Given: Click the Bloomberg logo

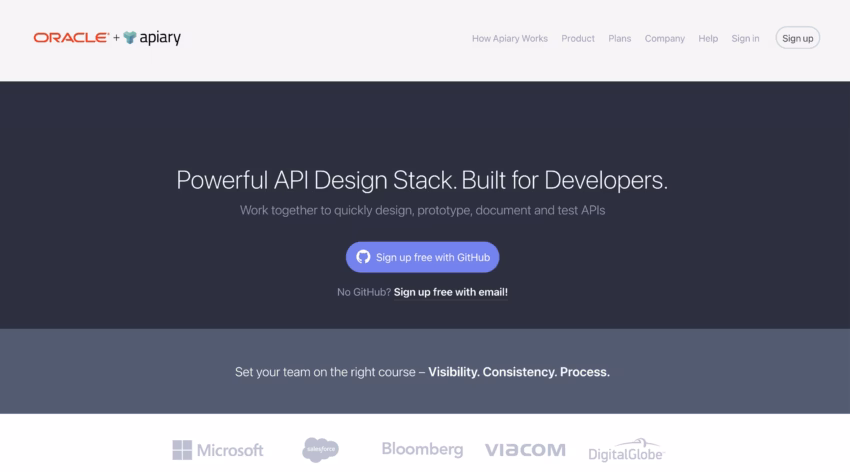Looking at the screenshot, I should pyautogui.click(x=421, y=450).
